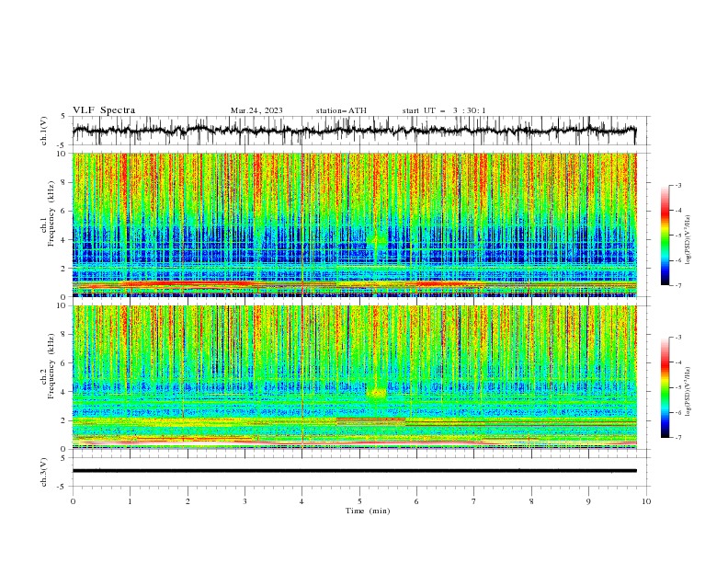Click the ch.1 voltage waveform trace

[354, 131]
